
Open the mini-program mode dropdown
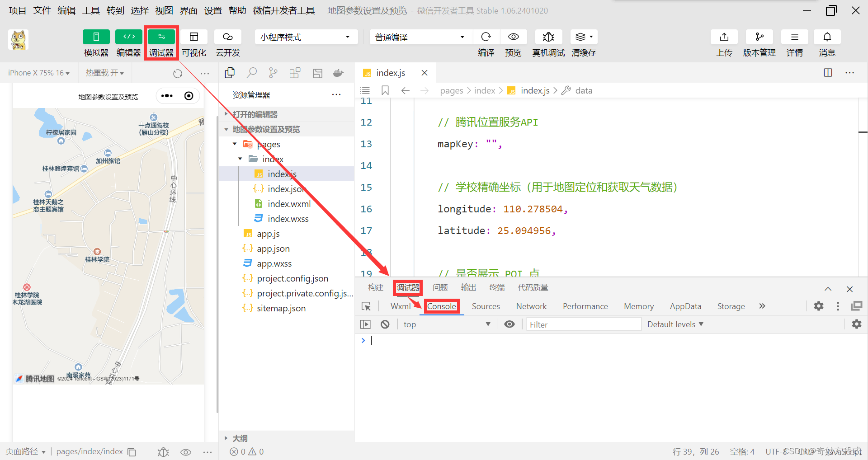pyautogui.click(x=306, y=37)
